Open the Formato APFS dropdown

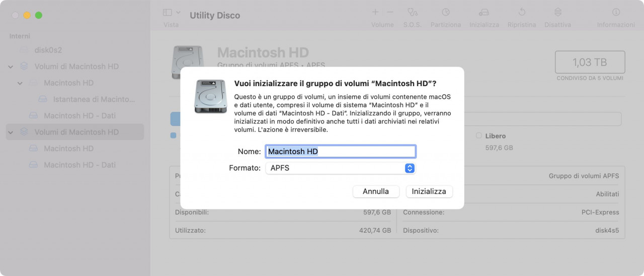point(341,168)
